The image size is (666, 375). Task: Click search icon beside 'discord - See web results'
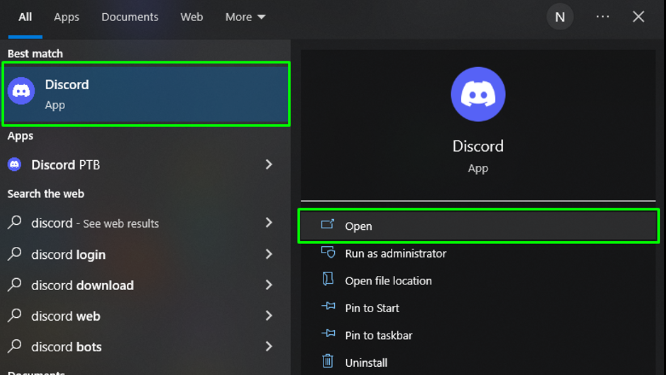(x=14, y=222)
